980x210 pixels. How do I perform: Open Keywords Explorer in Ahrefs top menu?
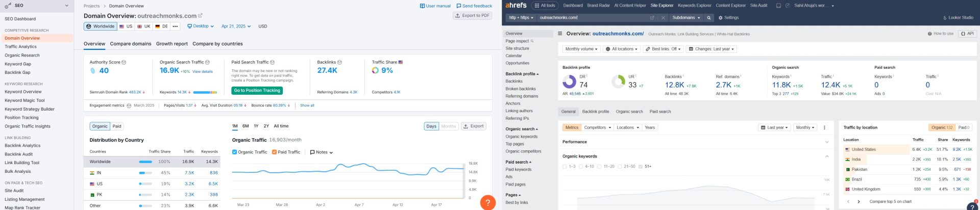695,6
